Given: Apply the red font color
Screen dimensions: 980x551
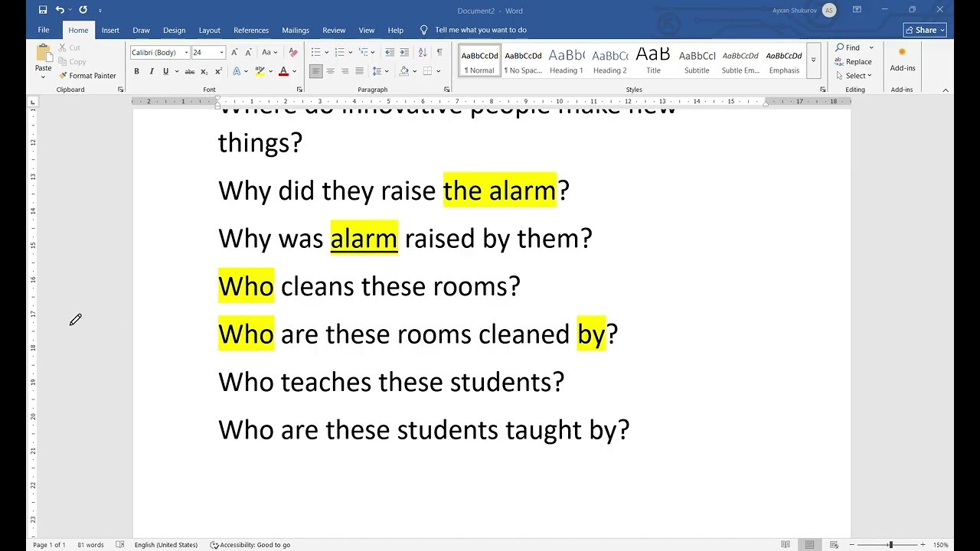Looking at the screenshot, I should point(283,71).
